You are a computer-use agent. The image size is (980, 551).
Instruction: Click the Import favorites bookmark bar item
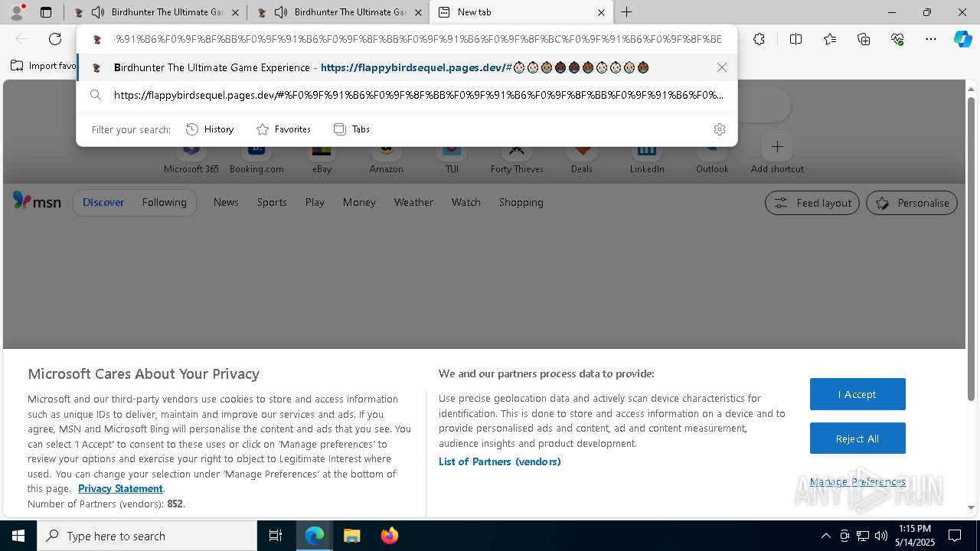[44, 66]
